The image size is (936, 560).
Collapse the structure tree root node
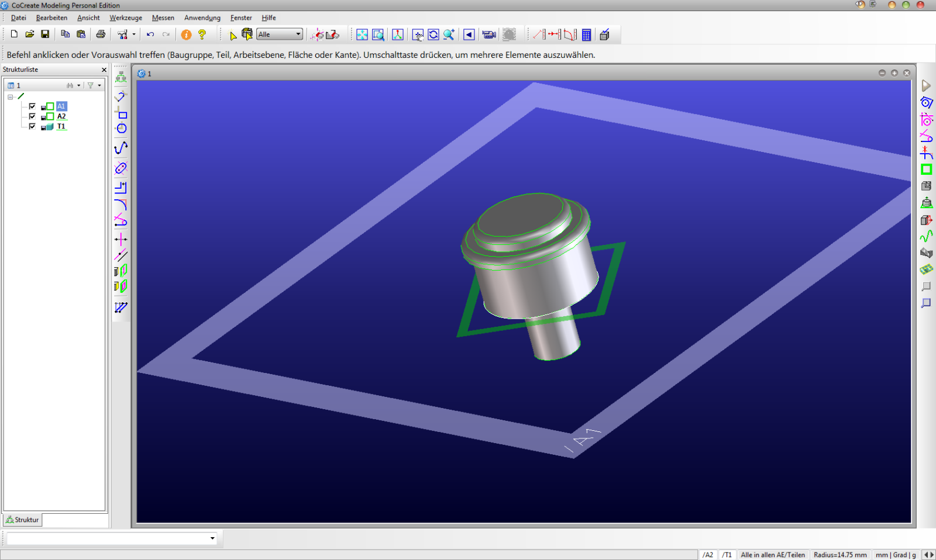[11, 97]
